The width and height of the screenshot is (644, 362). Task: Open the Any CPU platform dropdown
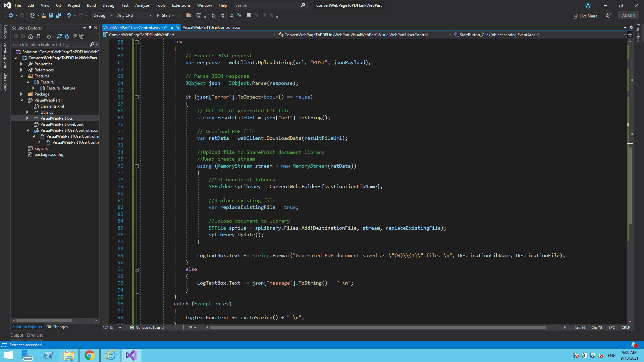point(134,15)
